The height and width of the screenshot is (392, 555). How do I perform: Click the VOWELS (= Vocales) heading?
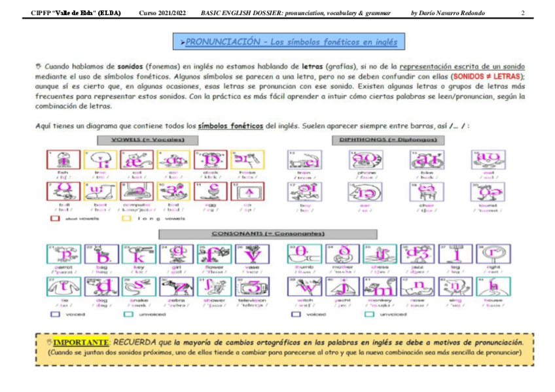click(x=148, y=140)
